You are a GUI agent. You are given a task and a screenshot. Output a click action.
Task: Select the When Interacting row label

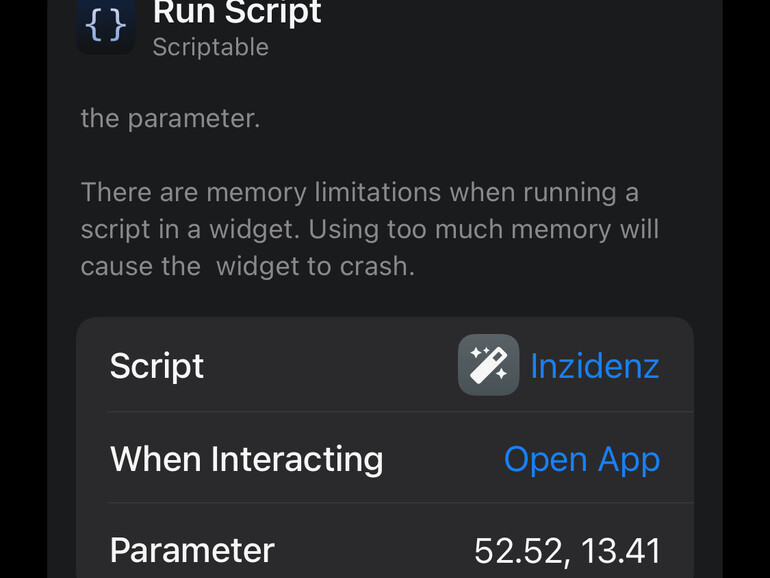(x=246, y=459)
